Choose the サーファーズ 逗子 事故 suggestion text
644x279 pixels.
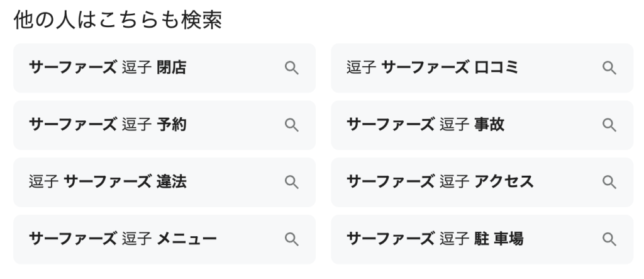(x=425, y=125)
